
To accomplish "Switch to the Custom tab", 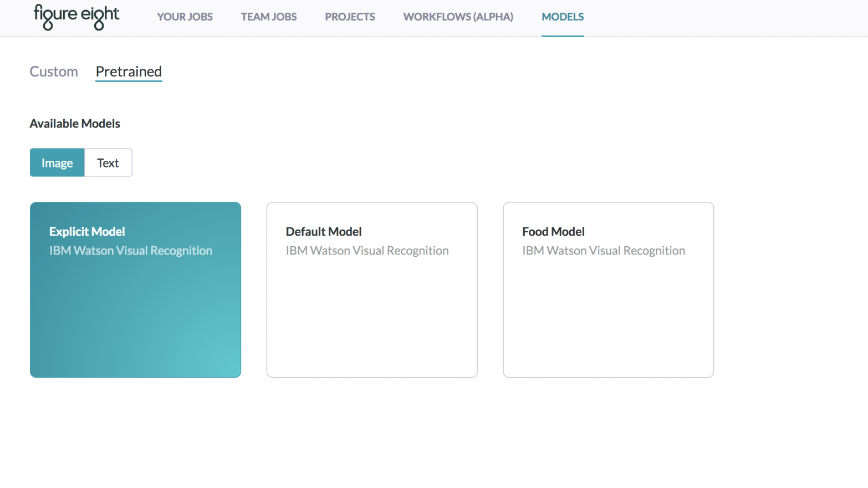I will 54,72.
